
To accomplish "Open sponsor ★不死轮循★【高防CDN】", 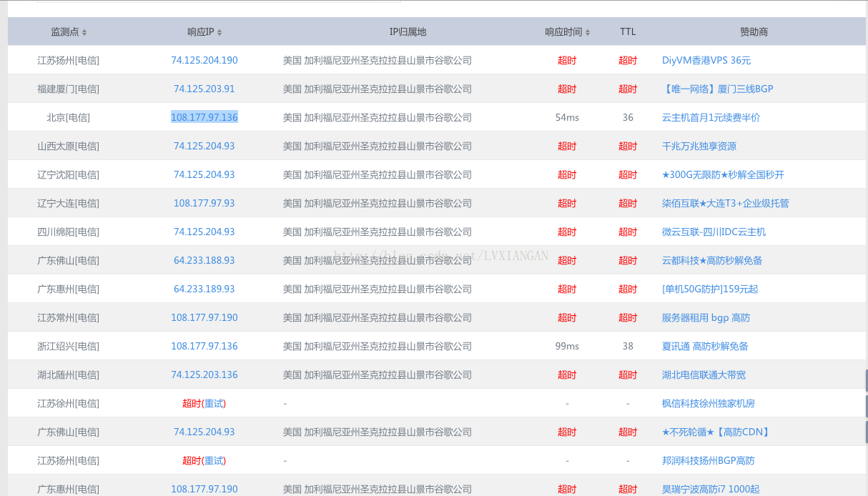I will (716, 432).
